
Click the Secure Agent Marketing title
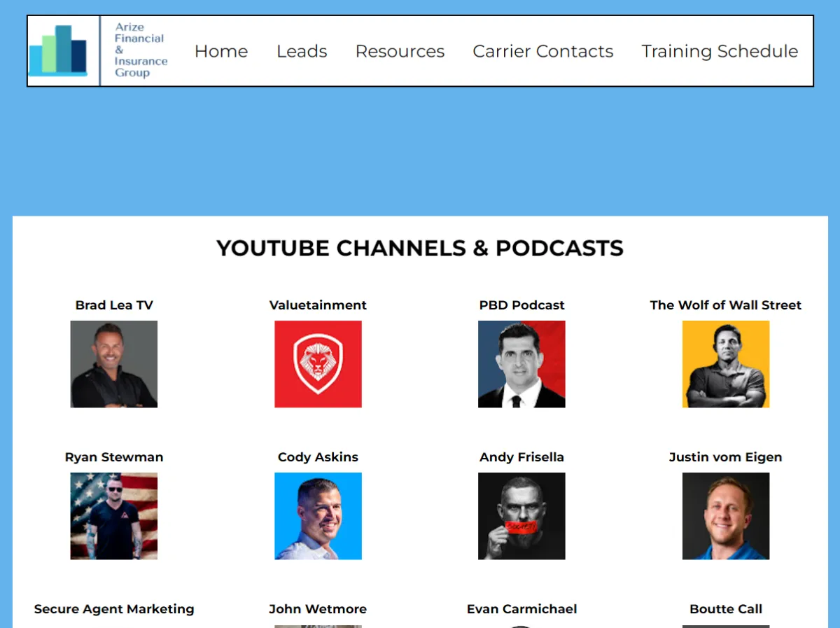(x=114, y=609)
